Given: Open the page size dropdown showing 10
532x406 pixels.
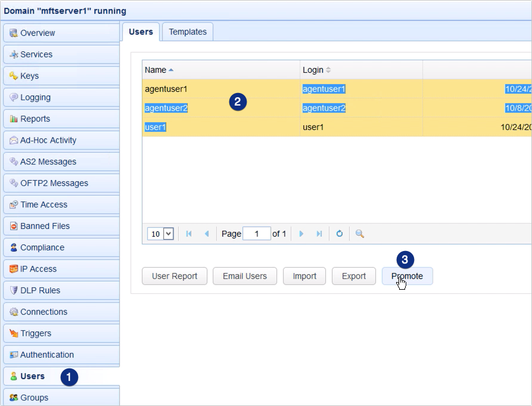Looking at the screenshot, I should (x=160, y=234).
